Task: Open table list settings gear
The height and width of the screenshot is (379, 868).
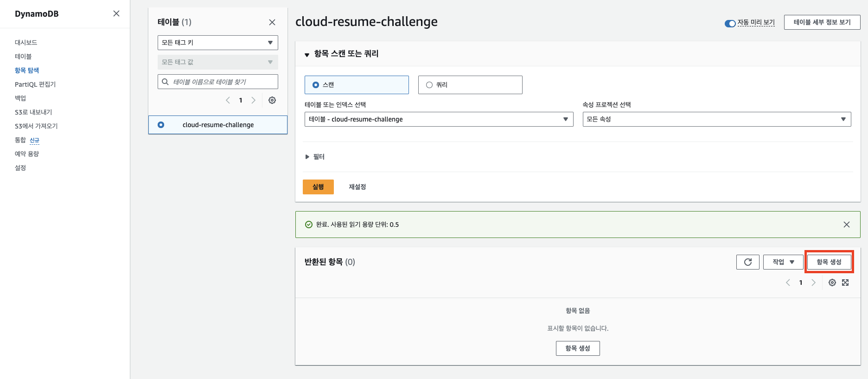Action: pyautogui.click(x=272, y=100)
